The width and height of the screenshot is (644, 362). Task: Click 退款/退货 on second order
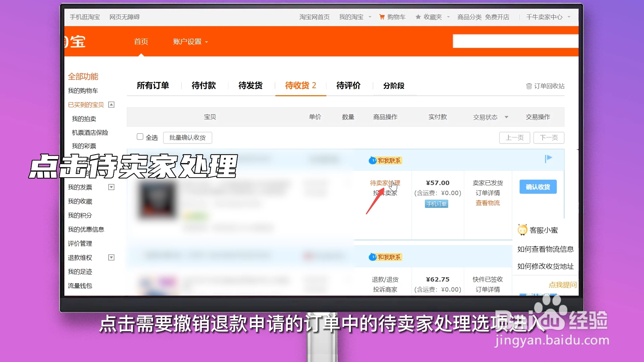coord(385,280)
